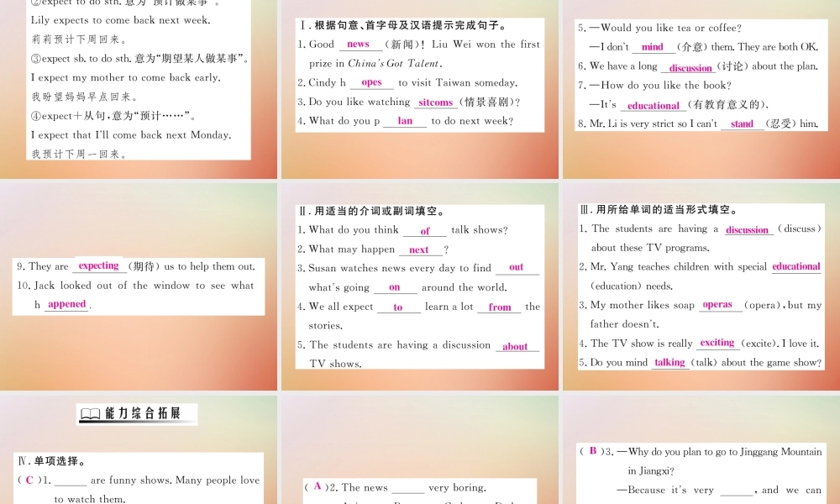This screenshot has height=504, width=840.
Task: Click the answer 'educational' before (有教育意义的)
Action: click(x=653, y=106)
